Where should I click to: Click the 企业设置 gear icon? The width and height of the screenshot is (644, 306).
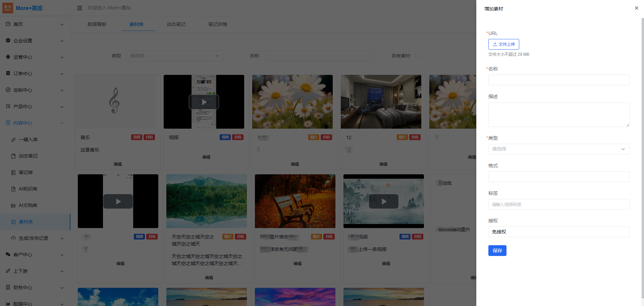point(8,41)
